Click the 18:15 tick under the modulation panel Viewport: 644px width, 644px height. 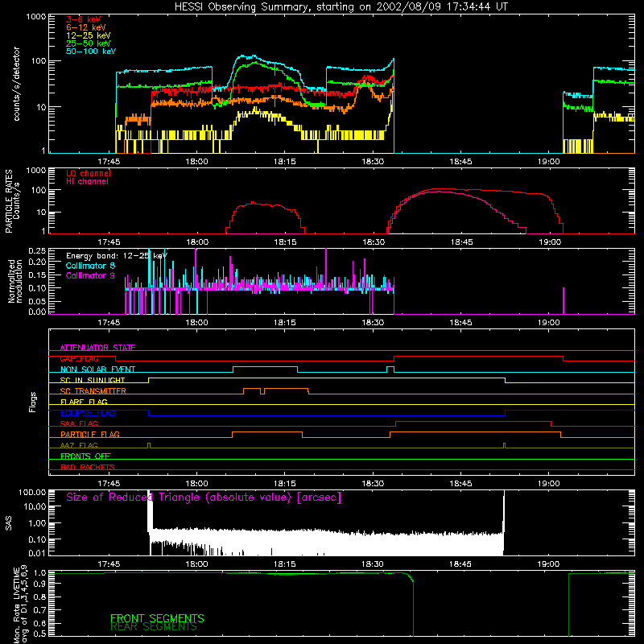[285, 323]
